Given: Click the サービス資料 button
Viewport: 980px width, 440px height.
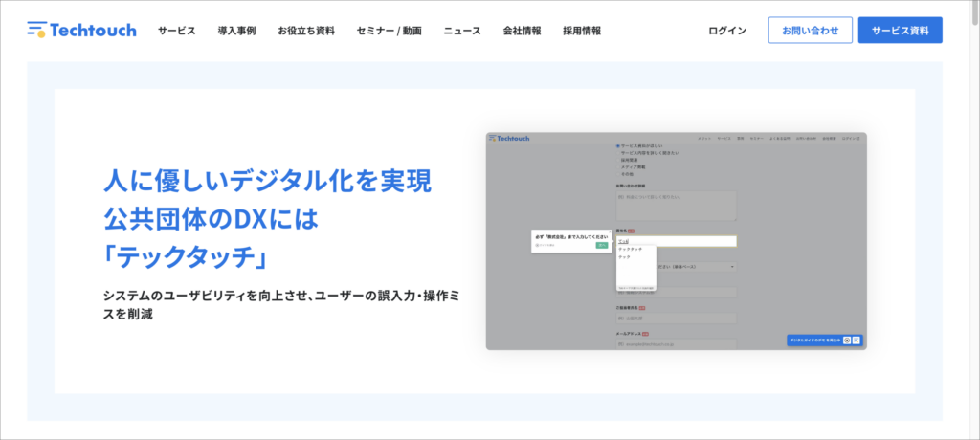Looking at the screenshot, I should (x=900, y=30).
